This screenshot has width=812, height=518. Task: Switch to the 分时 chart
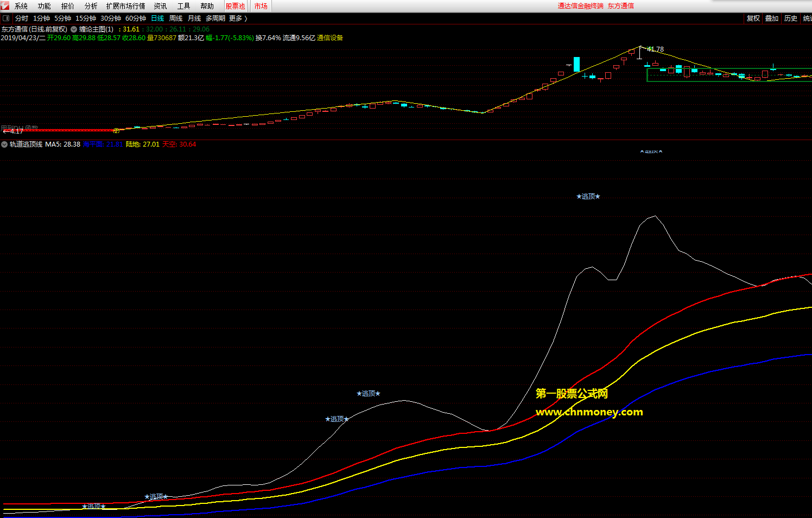tap(22, 18)
